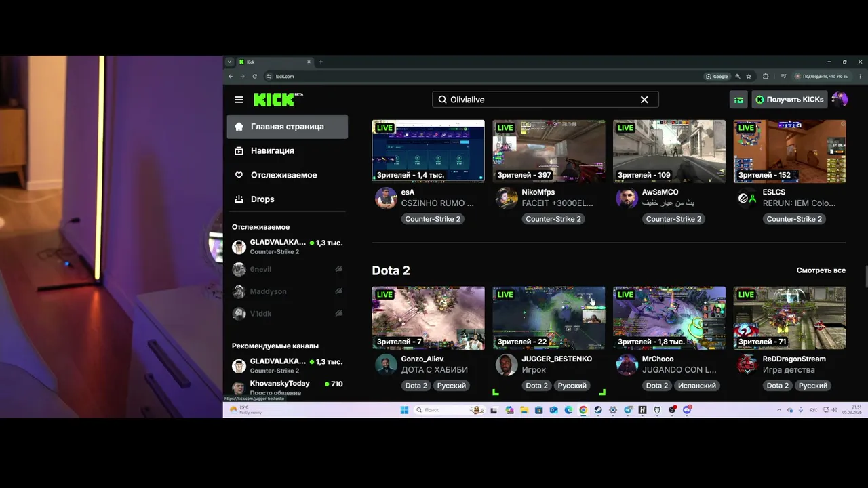Focus the Olivialive search field
868x488 pixels.
(x=545, y=100)
